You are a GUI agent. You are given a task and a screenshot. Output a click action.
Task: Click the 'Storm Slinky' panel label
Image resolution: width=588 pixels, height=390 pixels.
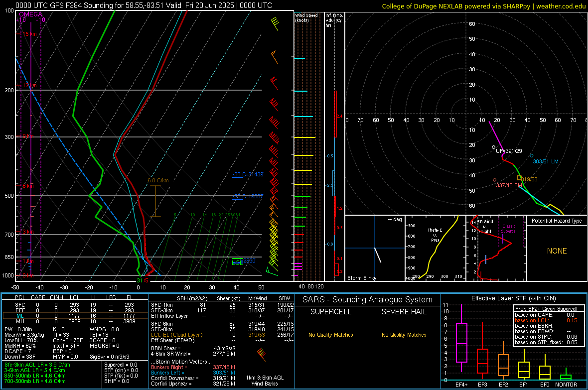point(361,278)
